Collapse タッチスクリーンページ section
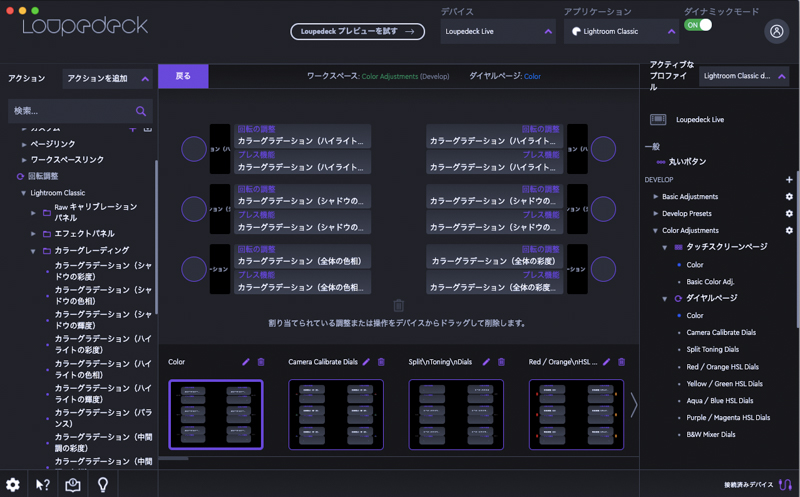 pyautogui.click(x=665, y=247)
